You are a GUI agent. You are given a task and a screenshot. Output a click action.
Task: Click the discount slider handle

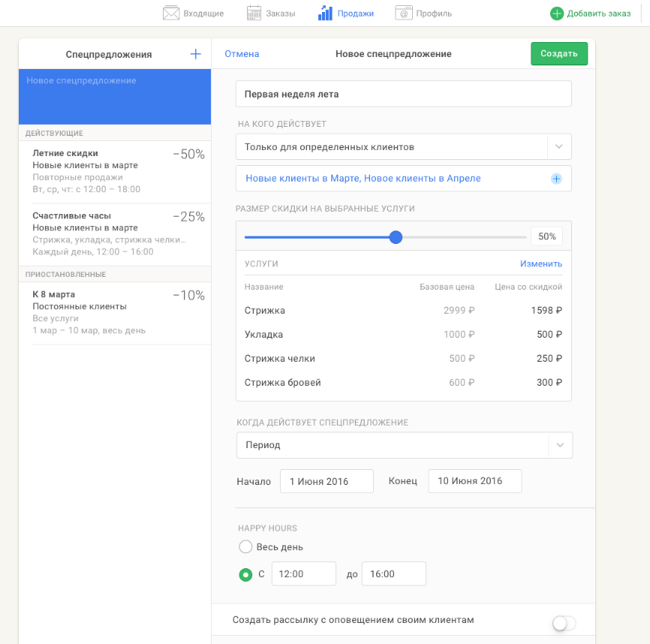(x=396, y=237)
